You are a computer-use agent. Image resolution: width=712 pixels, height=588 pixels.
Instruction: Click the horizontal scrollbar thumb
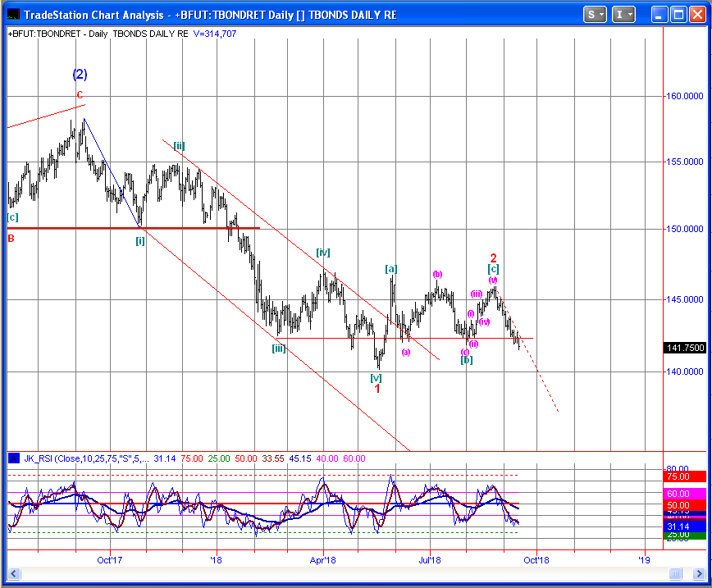click(676, 574)
